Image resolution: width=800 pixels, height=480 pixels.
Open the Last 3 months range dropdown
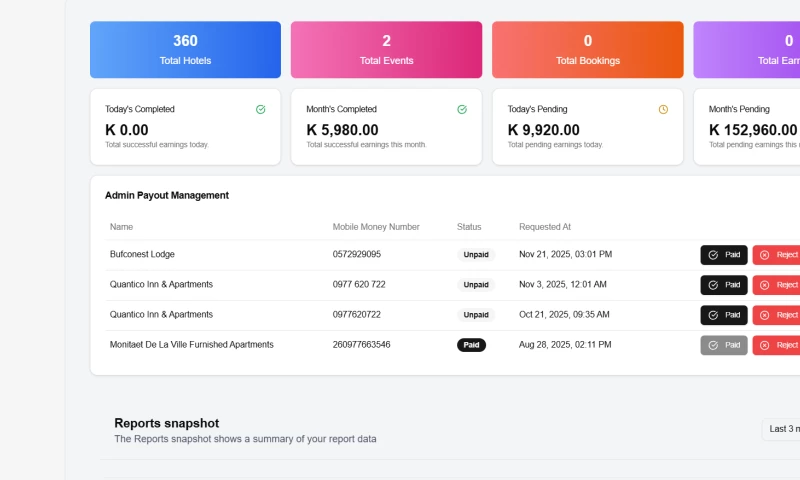pos(781,429)
